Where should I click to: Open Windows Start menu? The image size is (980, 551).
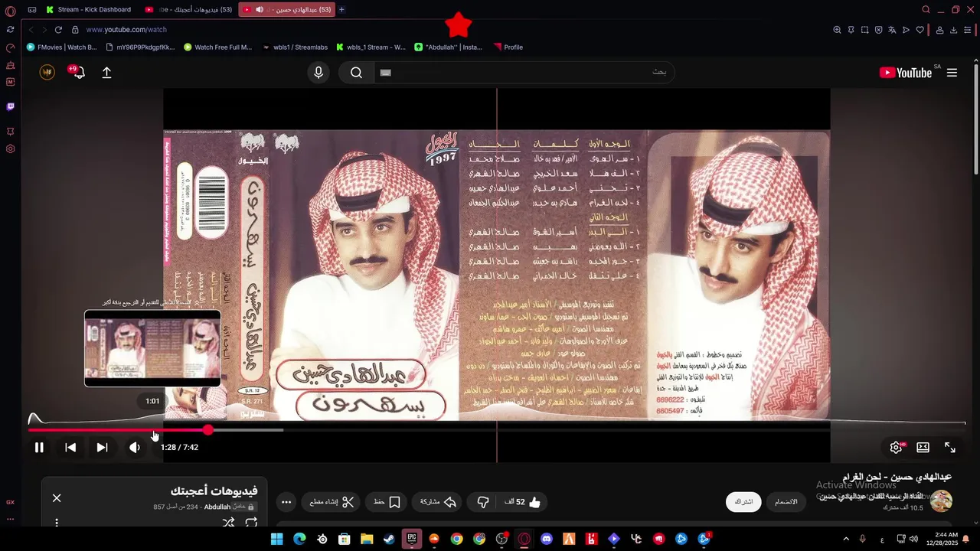[277, 539]
